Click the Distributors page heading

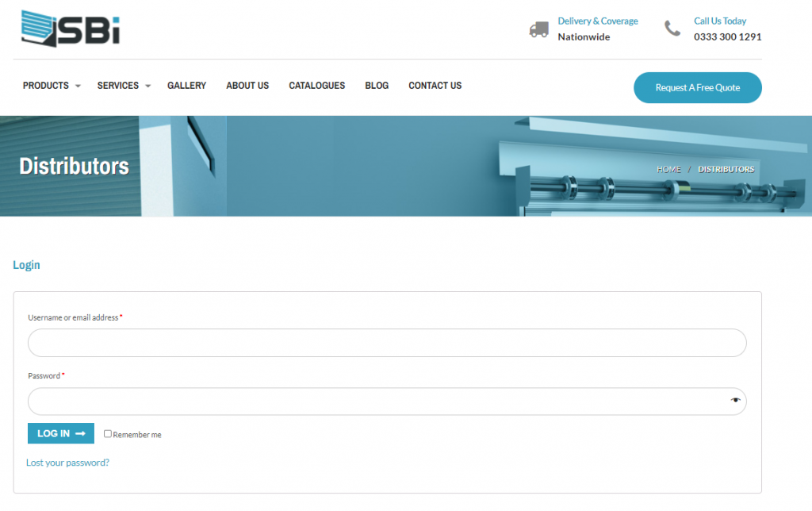pos(74,167)
